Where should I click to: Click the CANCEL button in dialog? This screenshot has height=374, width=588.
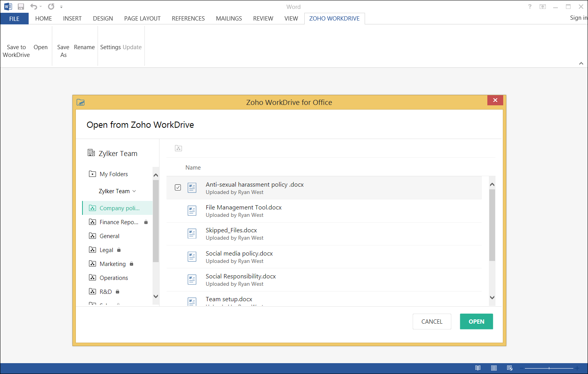point(432,321)
